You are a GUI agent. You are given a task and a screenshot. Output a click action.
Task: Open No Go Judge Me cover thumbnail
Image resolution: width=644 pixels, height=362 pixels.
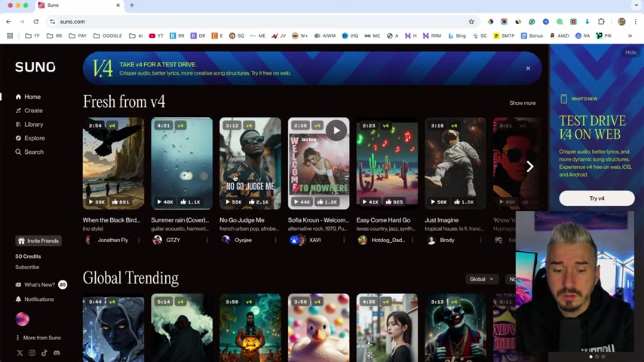click(x=250, y=164)
